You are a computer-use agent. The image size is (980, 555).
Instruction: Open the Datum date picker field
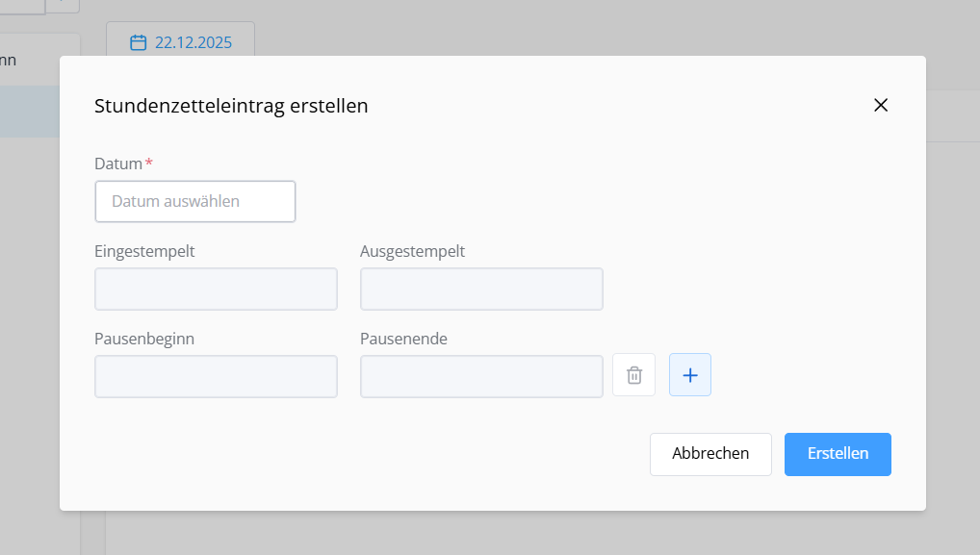coord(195,202)
